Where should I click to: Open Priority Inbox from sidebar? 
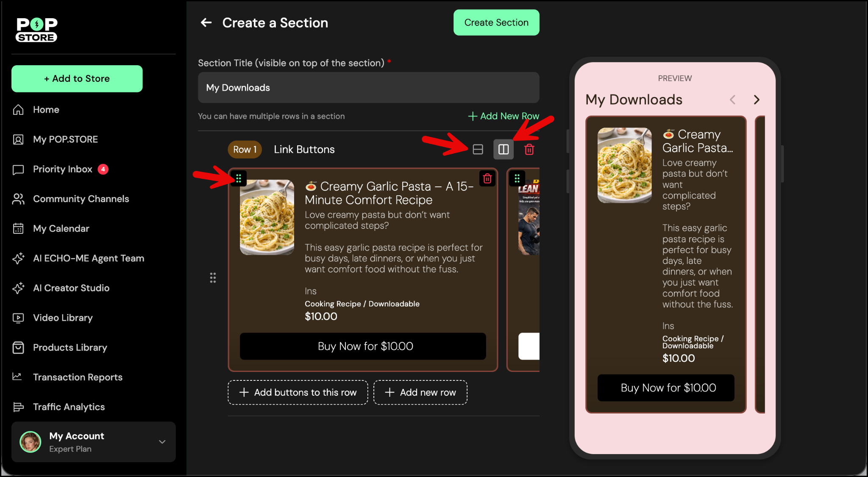(63, 169)
